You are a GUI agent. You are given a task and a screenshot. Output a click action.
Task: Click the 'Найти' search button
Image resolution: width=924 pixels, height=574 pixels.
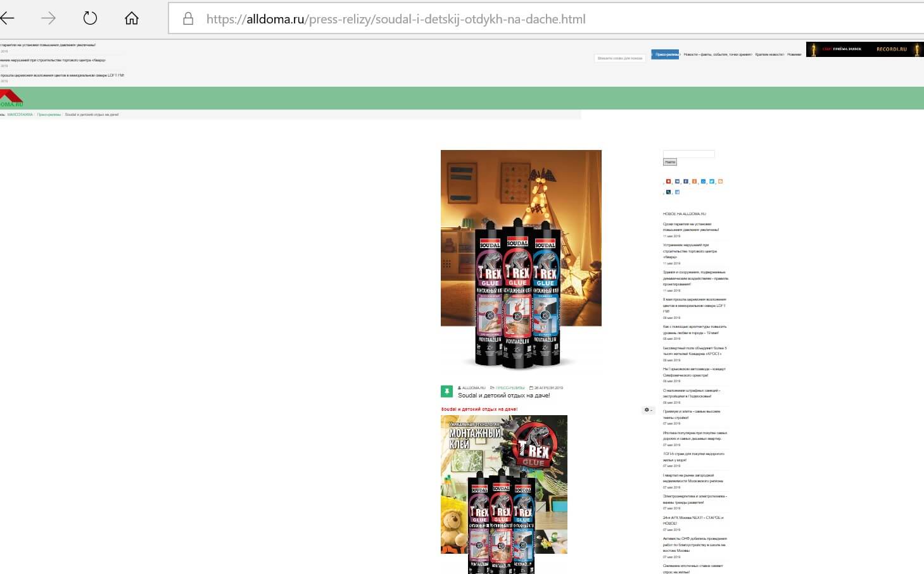(x=670, y=162)
